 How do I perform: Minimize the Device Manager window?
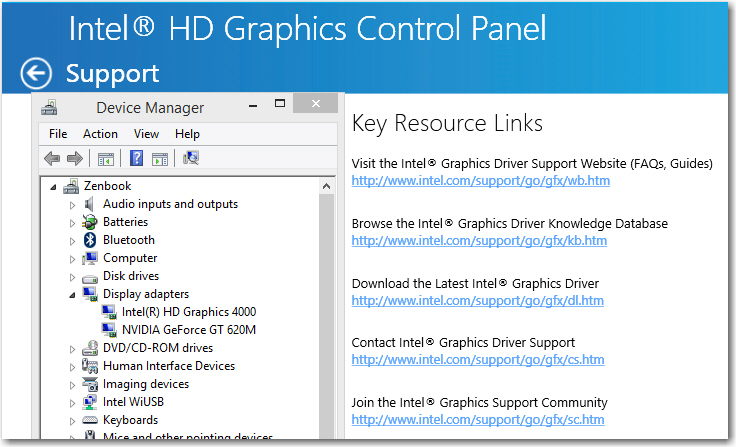tap(253, 104)
